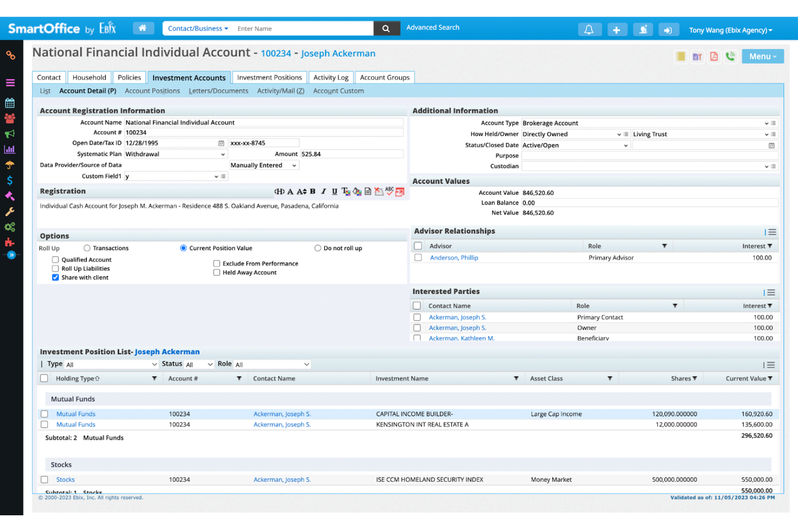
Task: Open Advanced Search link
Action: 433,27
